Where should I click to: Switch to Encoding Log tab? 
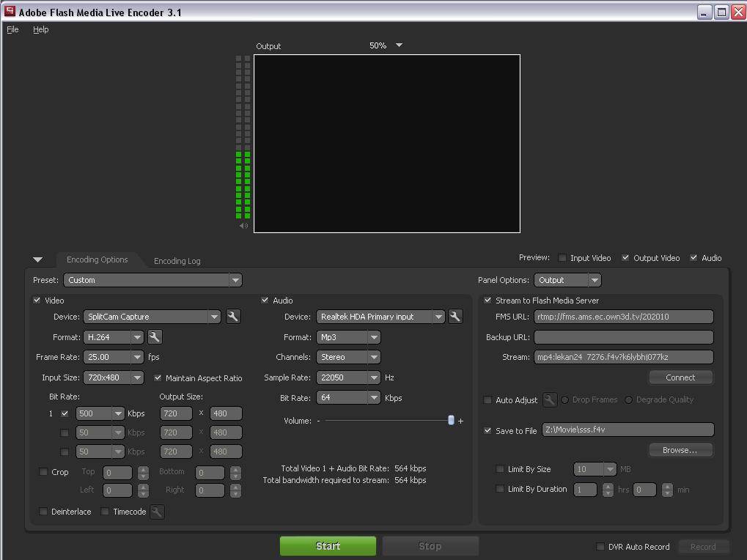(x=177, y=261)
